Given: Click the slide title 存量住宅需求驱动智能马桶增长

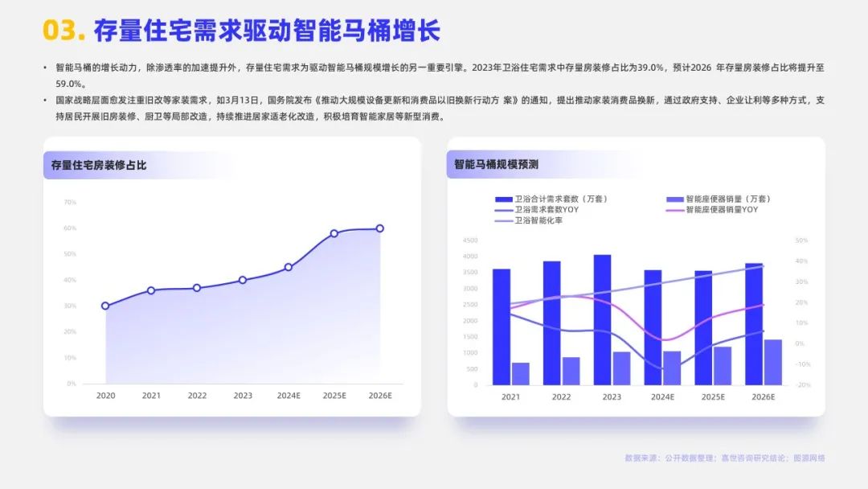Looking at the screenshot, I should pos(267,31).
